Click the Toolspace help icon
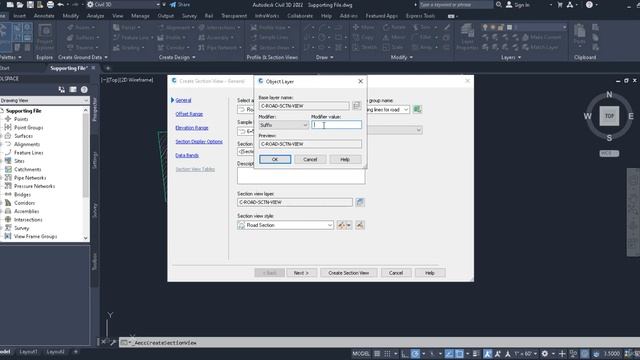Viewport: 640px width, 360px height. [x=84, y=89]
